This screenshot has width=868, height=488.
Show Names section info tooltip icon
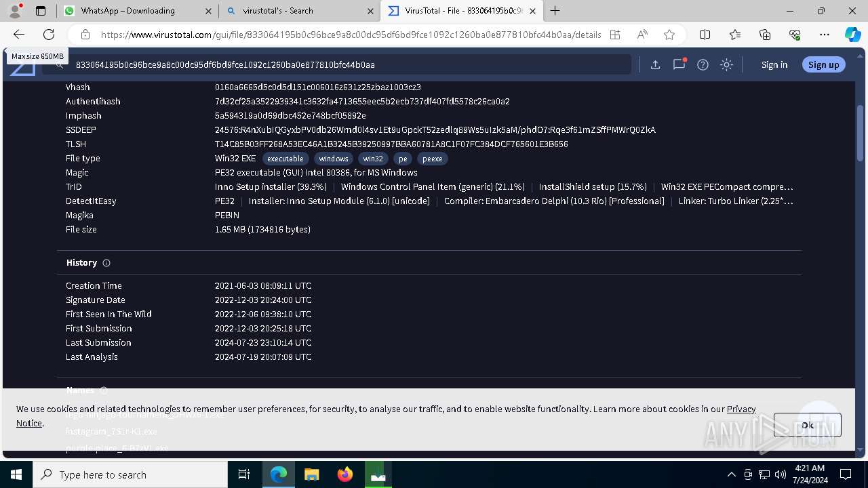[x=104, y=390]
